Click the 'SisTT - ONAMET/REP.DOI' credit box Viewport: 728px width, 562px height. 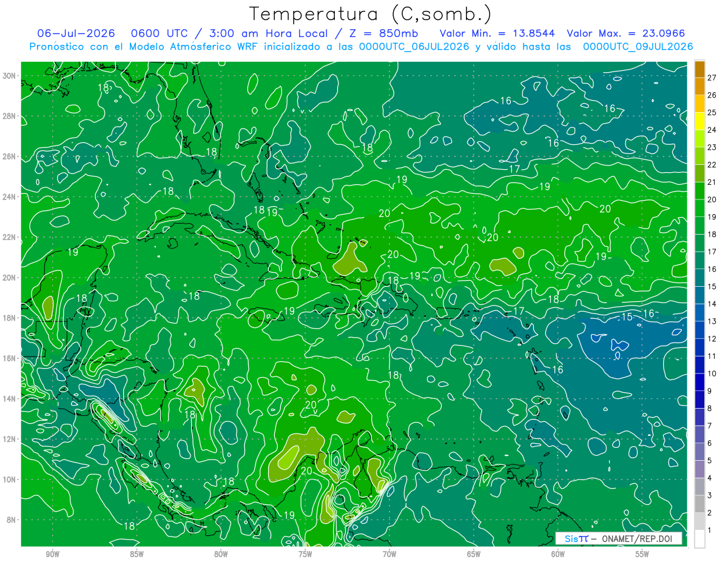pos(618,538)
